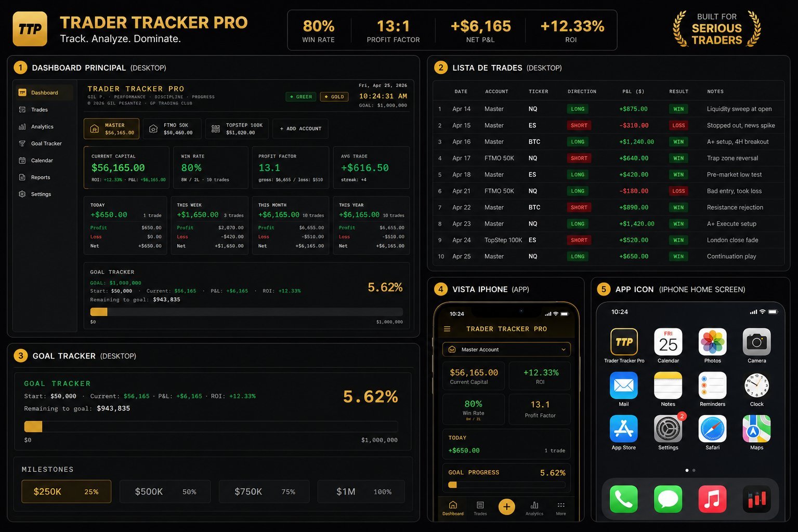The image size is (798, 532).
Task: Tap the iPhone Today +$650.00 card
Action: pyautogui.click(x=506, y=444)
